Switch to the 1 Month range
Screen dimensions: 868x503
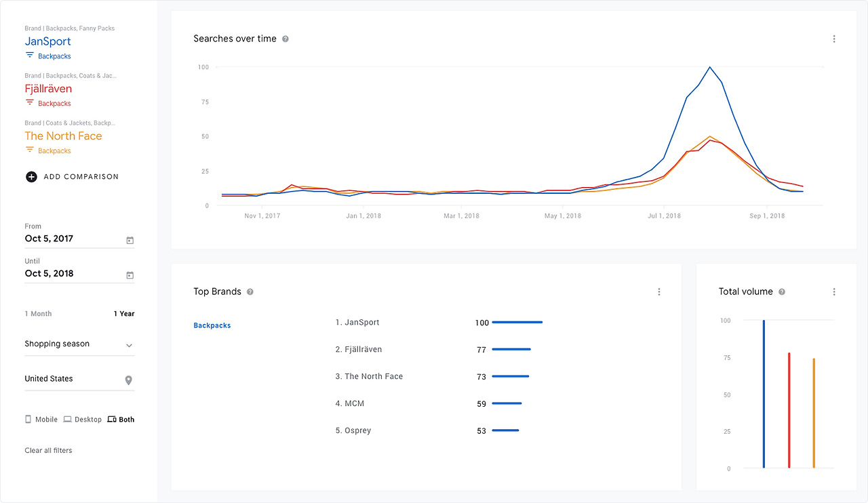pyautogui.click(x=38, y=314)
